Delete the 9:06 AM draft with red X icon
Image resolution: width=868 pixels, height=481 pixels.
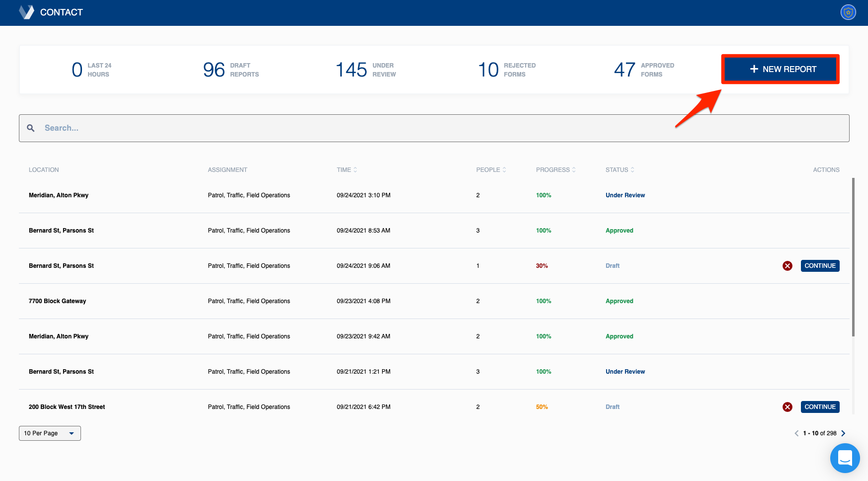point(787,266)
